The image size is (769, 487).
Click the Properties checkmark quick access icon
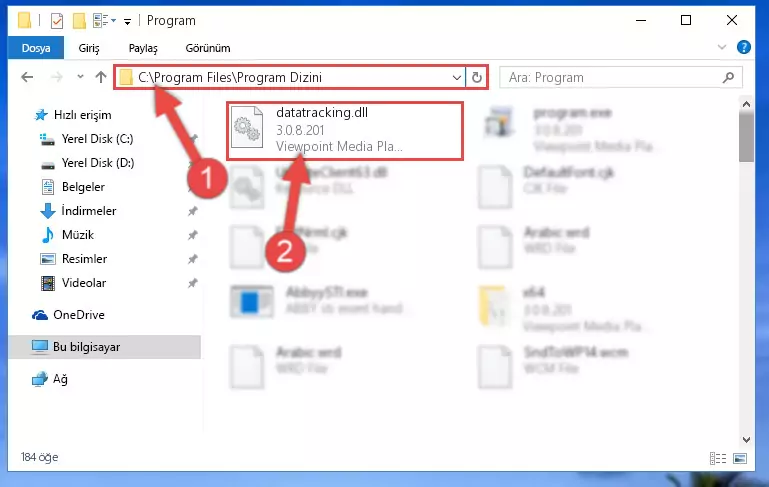pyautogui.click(x=57, y=21)
